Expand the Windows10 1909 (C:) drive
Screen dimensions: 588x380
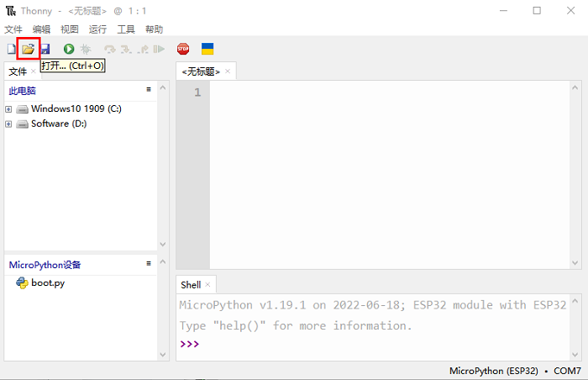click(8, 109)
